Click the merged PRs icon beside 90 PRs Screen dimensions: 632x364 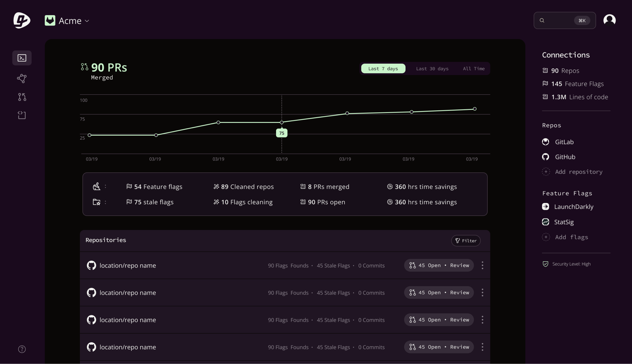coord(84,67)
